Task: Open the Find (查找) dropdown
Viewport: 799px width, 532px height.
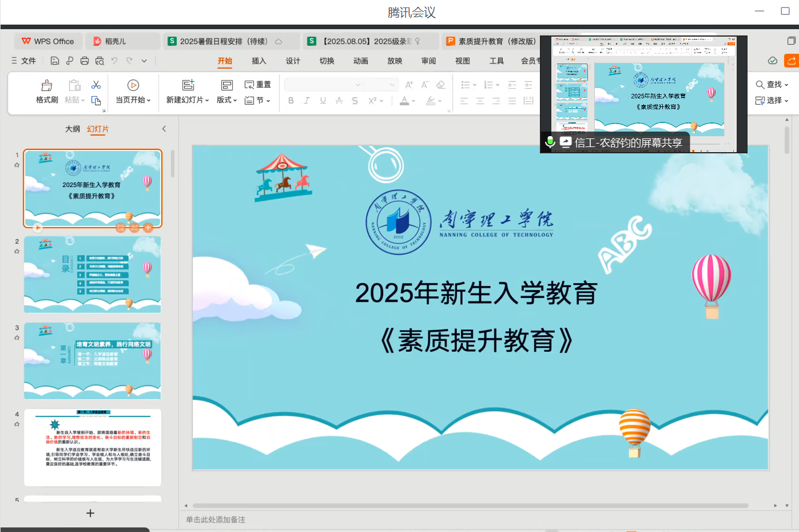Action: click(x=772, y=85)
